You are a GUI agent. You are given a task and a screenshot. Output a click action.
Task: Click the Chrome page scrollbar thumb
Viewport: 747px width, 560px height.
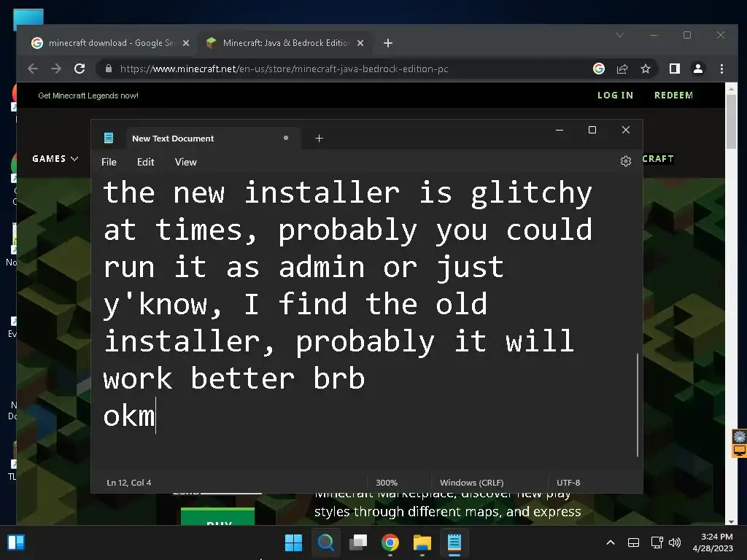(x=731, y=122)
